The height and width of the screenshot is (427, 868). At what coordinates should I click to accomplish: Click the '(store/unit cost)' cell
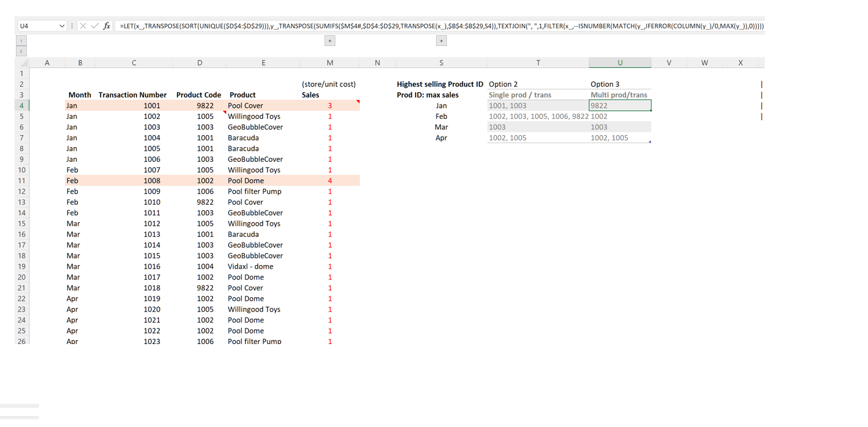(x=330, y=84)
